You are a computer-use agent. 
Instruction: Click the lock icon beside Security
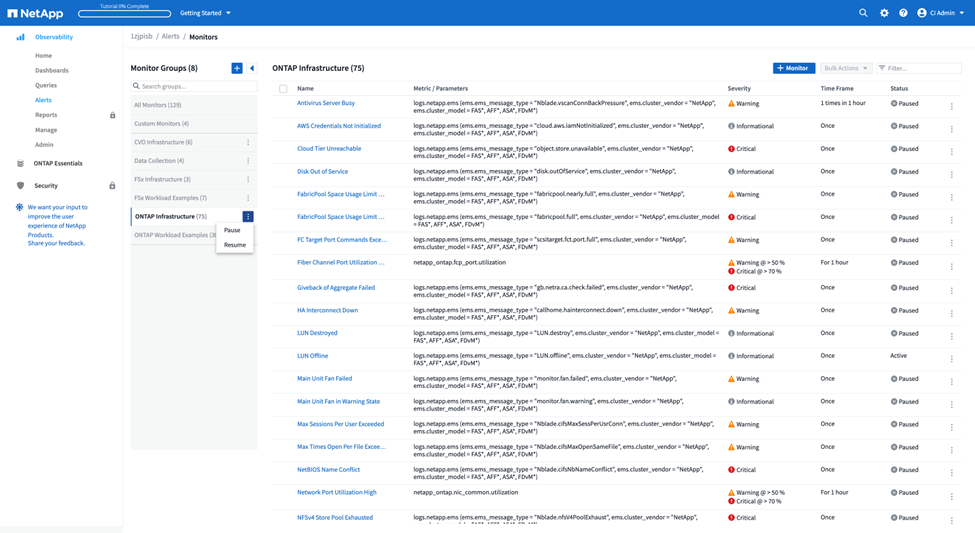tap(112, 185)
